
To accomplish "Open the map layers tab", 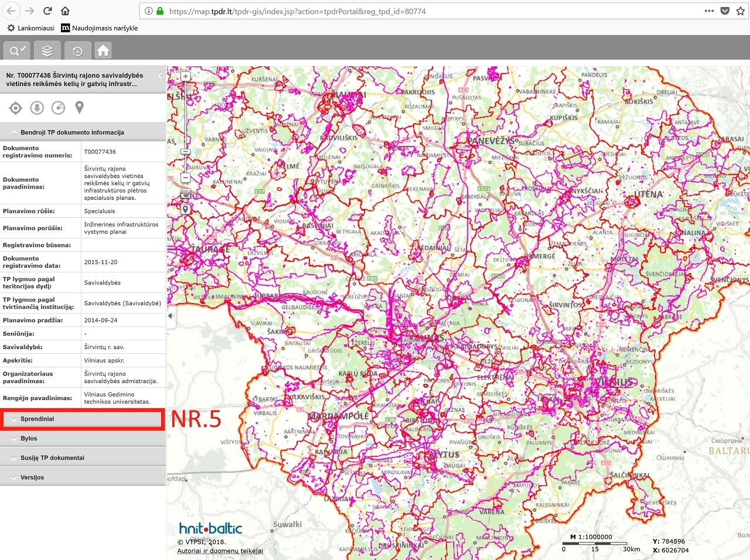I will 47,51.
